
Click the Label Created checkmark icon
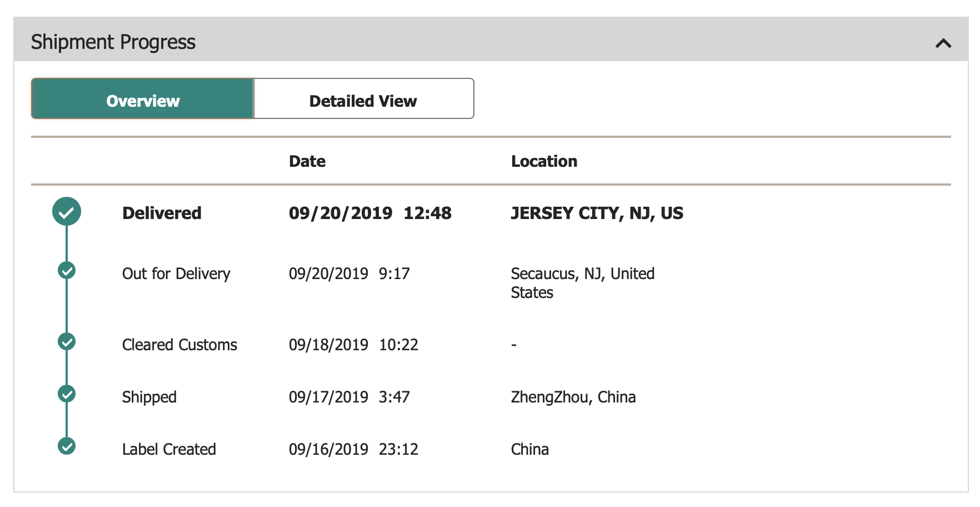click(x=67, y=446)
